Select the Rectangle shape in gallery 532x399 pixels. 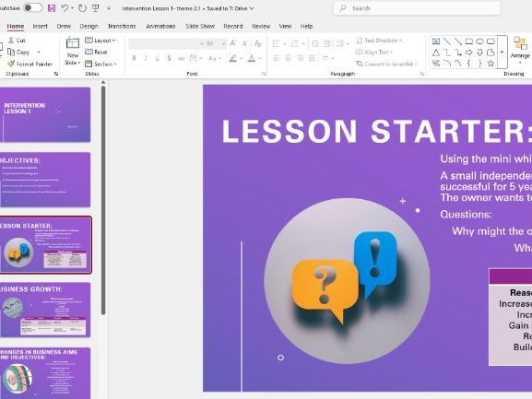(469, 41)
